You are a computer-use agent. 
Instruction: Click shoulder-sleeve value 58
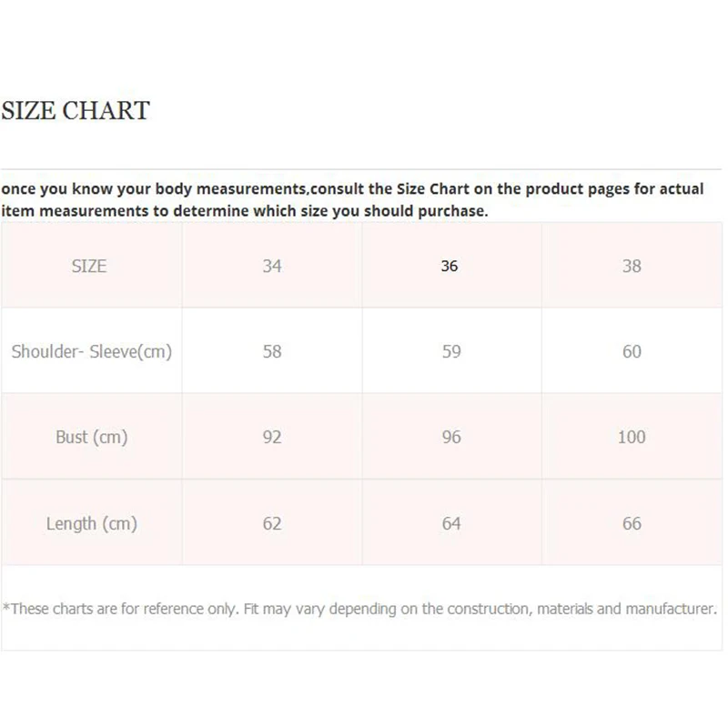(x=272, y=351)
